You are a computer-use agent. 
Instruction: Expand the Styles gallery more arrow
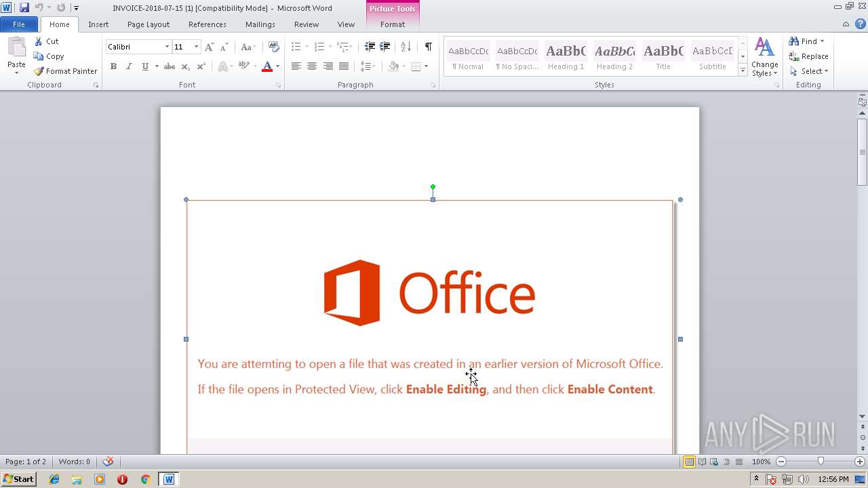pos(743,70)
